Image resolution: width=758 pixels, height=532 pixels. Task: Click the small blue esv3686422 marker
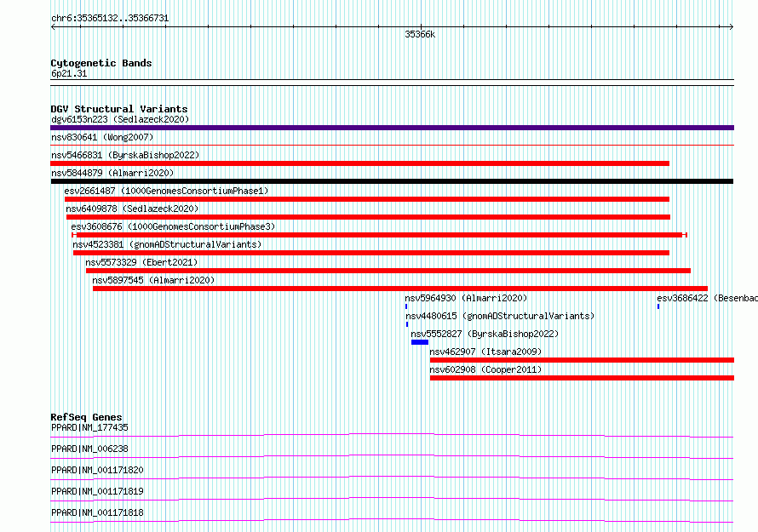pos(658,306)
